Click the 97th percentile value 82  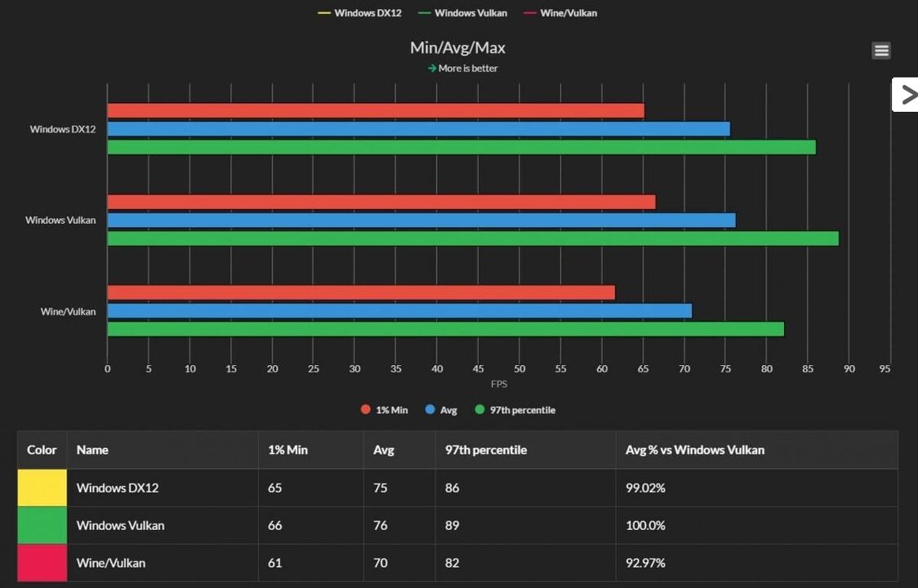point(452,563)
